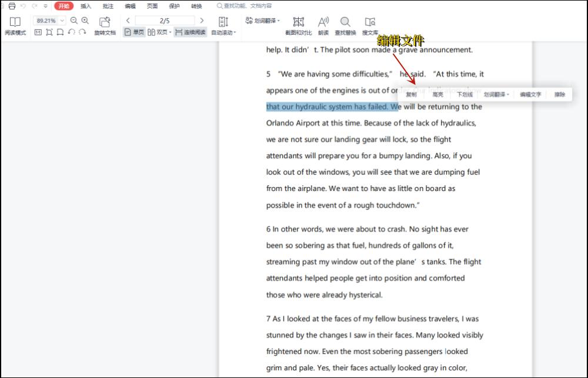588x378 pixels.
Task: Open the 批注 annotation tab
Action: (x=108, y=6)
